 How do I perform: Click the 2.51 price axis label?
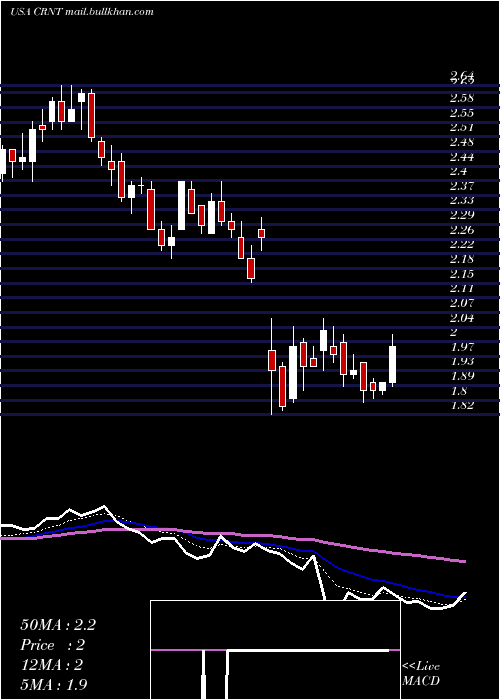(462, 127)
